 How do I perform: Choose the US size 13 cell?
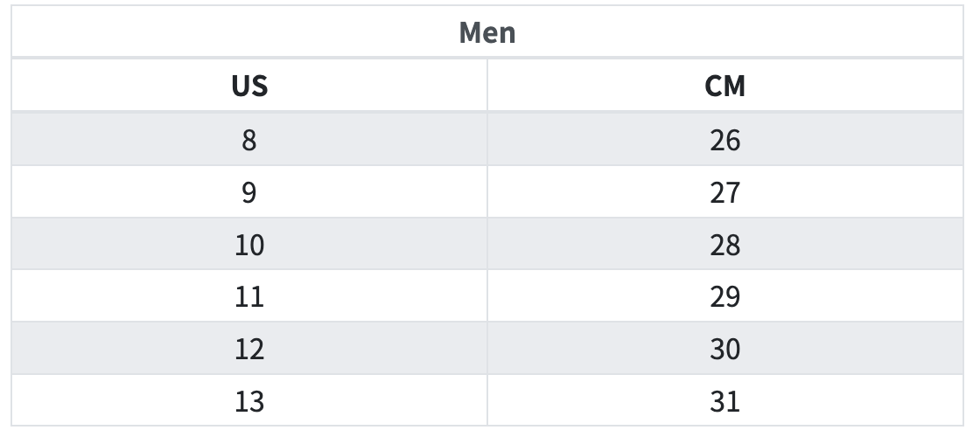coord(249,402)
